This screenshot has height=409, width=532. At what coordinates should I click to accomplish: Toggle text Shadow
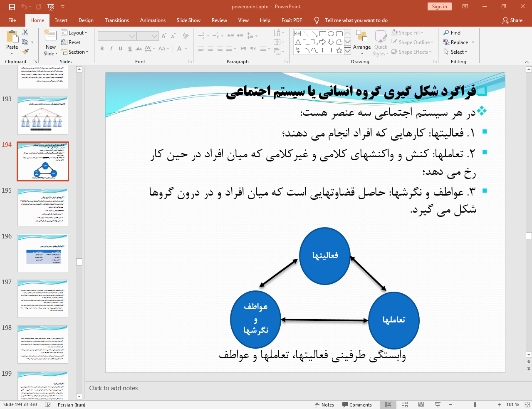point(130,49)
